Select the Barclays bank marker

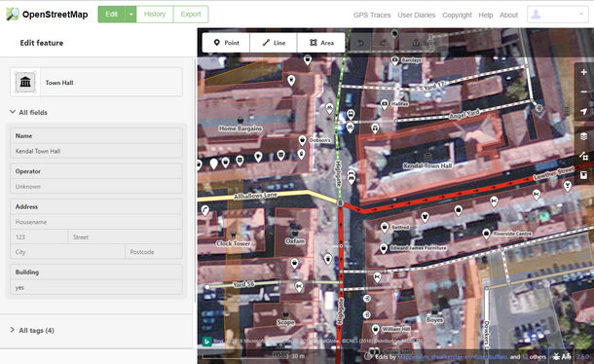pyautogui.click(x=394, y=60)
